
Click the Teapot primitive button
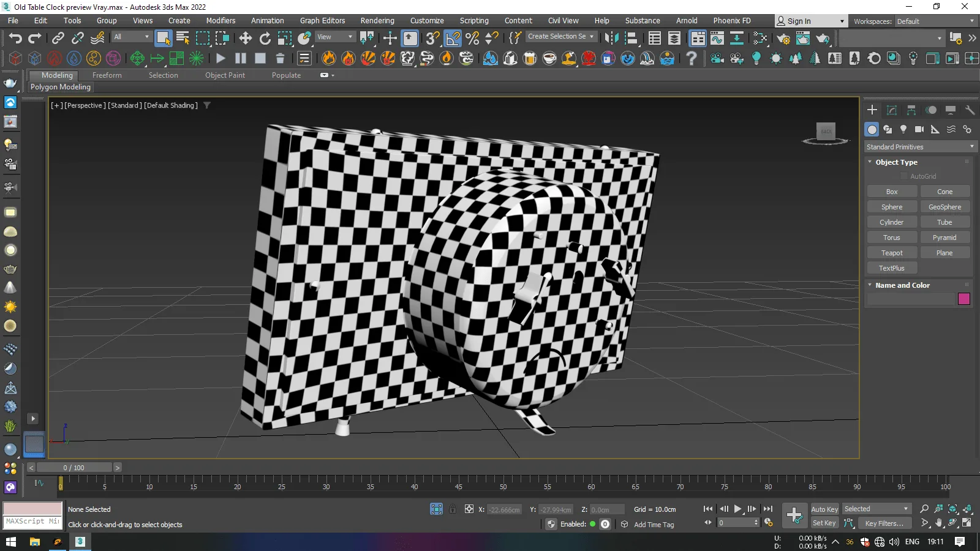(x=892, y=253)
